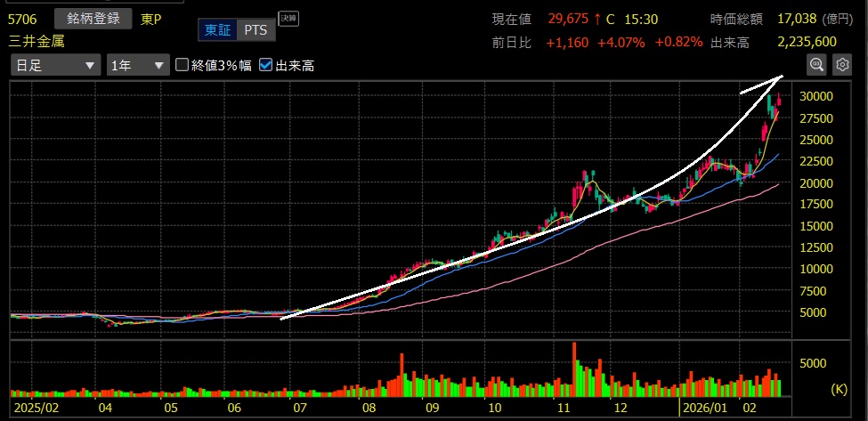
Task: Uncheck the 出来高 volume checkbox
Action: point(265,65)
